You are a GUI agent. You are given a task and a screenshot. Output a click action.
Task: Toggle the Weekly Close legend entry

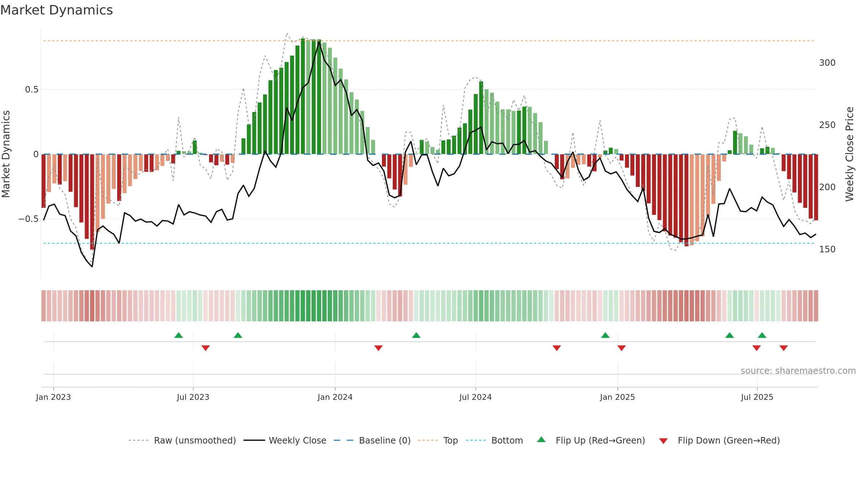(x=285, y=440)
